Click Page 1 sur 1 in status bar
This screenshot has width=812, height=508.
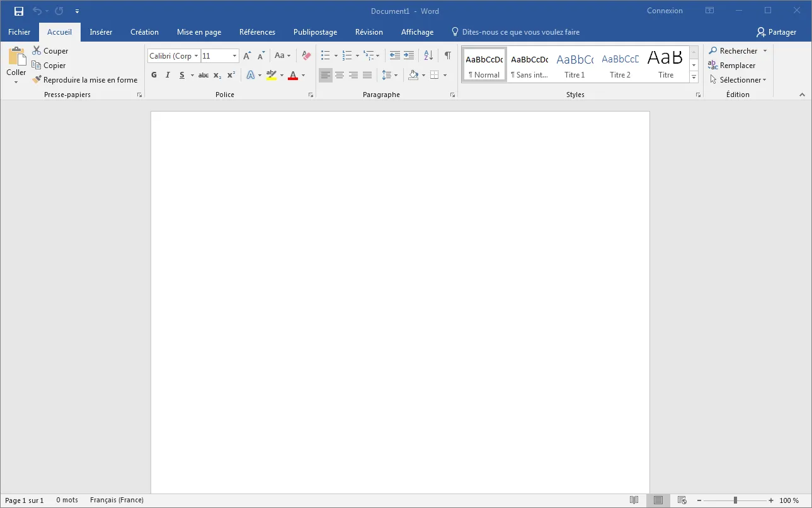(25, 500)
